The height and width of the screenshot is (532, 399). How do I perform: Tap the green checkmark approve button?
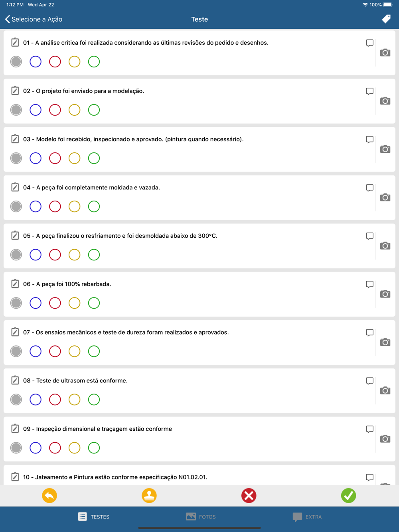click(x=348, y=496)
